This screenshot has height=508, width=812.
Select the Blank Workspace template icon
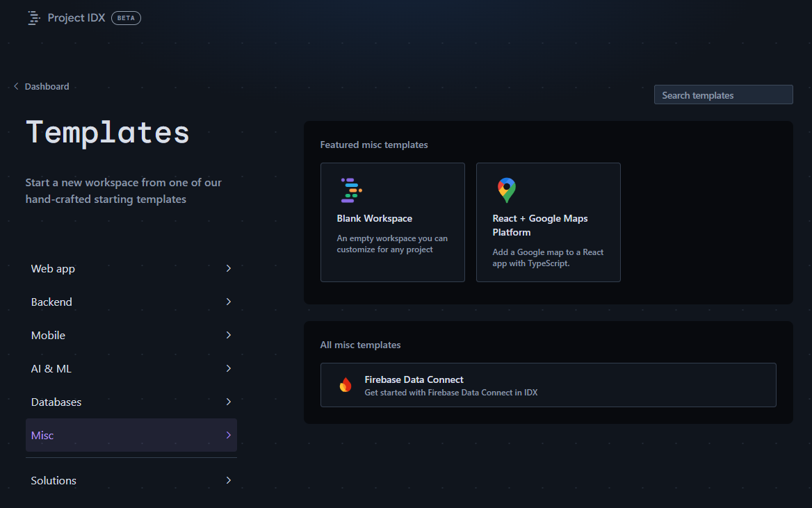[x=350, y=189]
